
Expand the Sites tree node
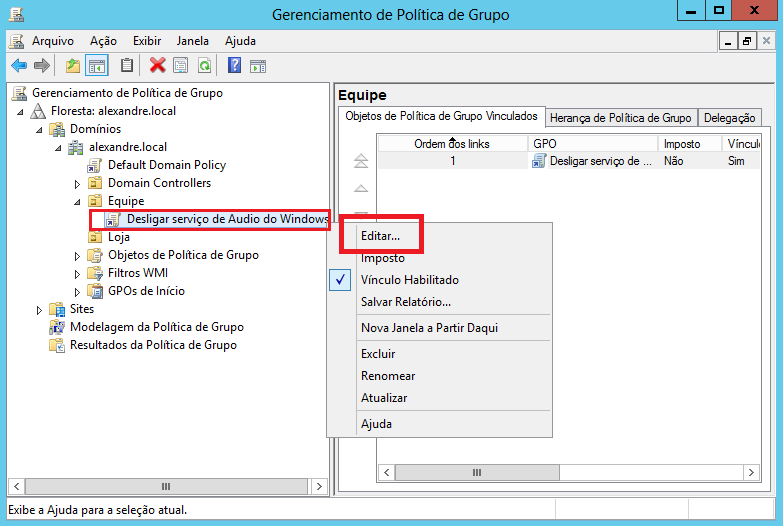coord(39,310)
